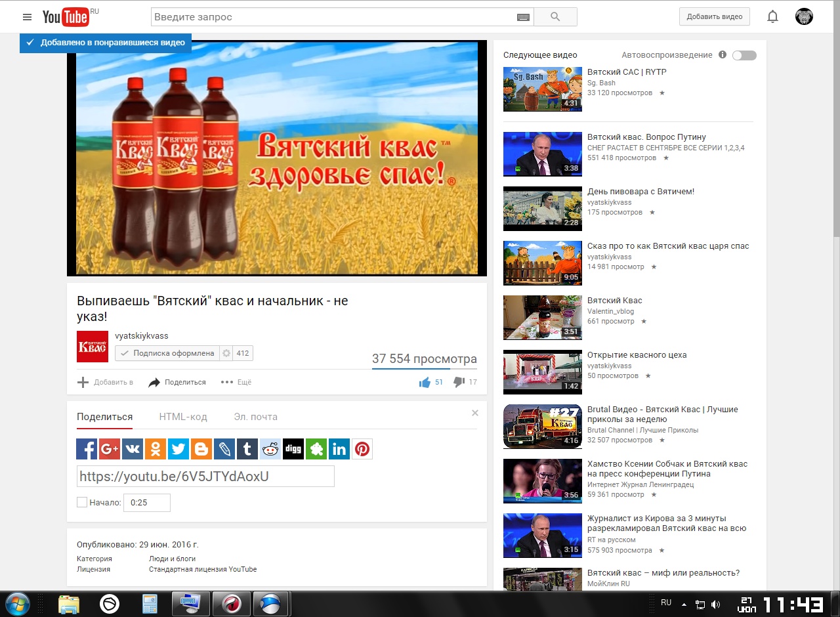Open the Windows Start orb
Image resolution: width=840 pixels, height=617 pixels.
click(16, 603)
